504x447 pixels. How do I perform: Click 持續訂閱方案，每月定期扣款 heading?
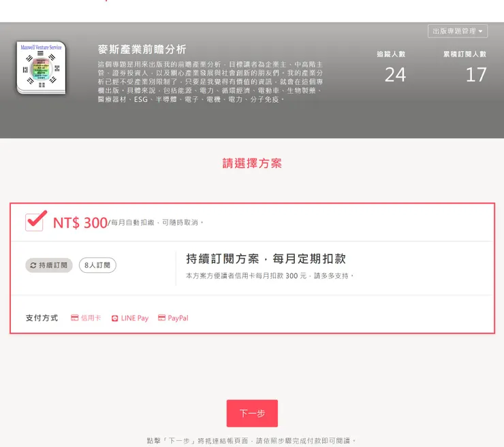(x=266, y=259)
